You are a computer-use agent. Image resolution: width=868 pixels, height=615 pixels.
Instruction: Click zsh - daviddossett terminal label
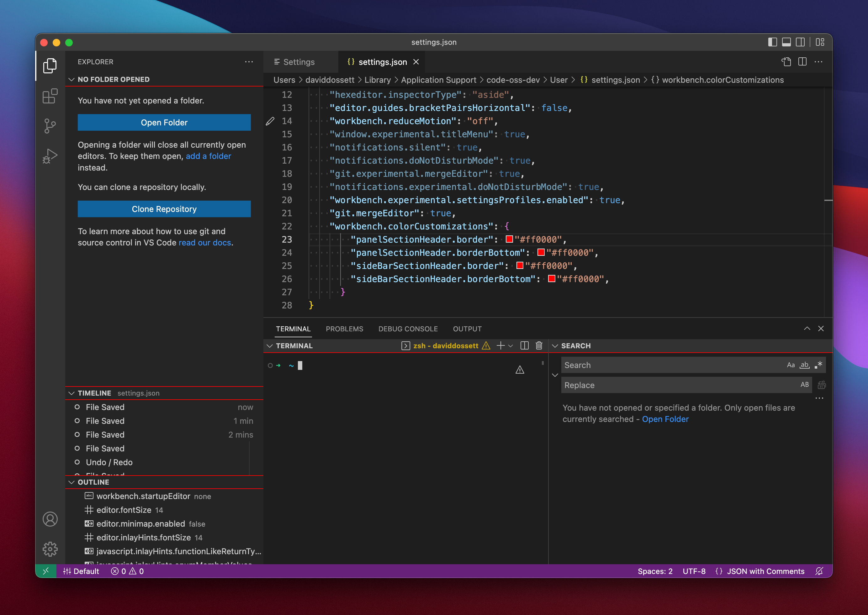pos(446,345)
